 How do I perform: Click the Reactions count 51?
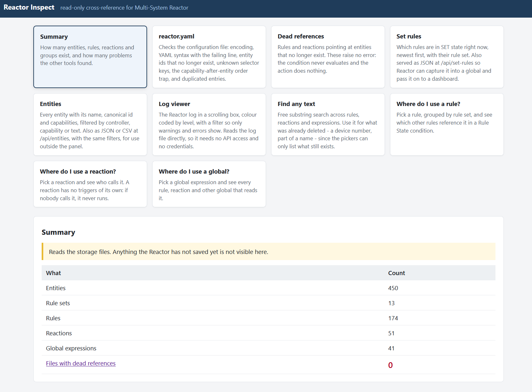point(391,333)
